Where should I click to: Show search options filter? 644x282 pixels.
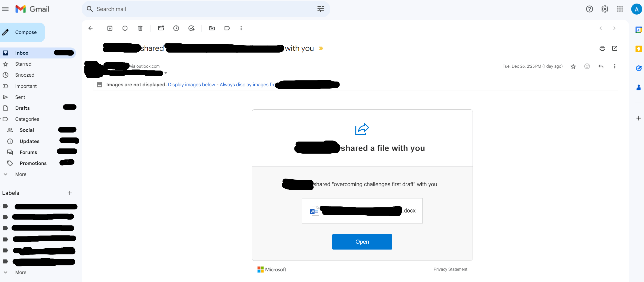click(x=321, y=9)
